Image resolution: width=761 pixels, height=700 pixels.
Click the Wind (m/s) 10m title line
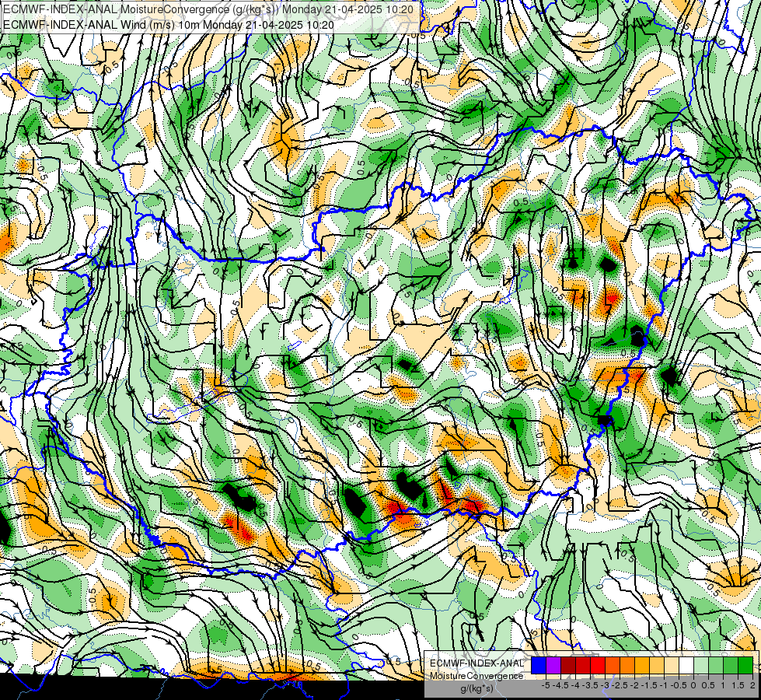coord(169,24)
